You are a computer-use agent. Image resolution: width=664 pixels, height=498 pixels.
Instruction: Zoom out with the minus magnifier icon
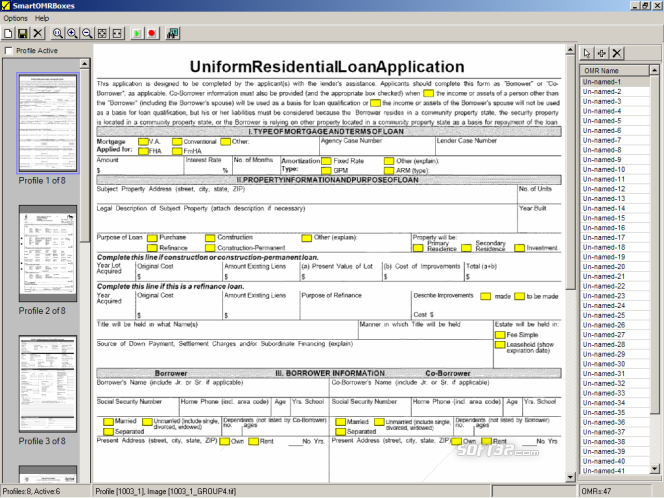[87, 33]
